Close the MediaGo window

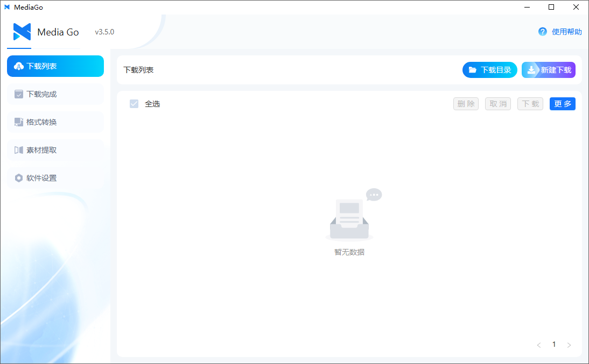(x=576, y=7)
